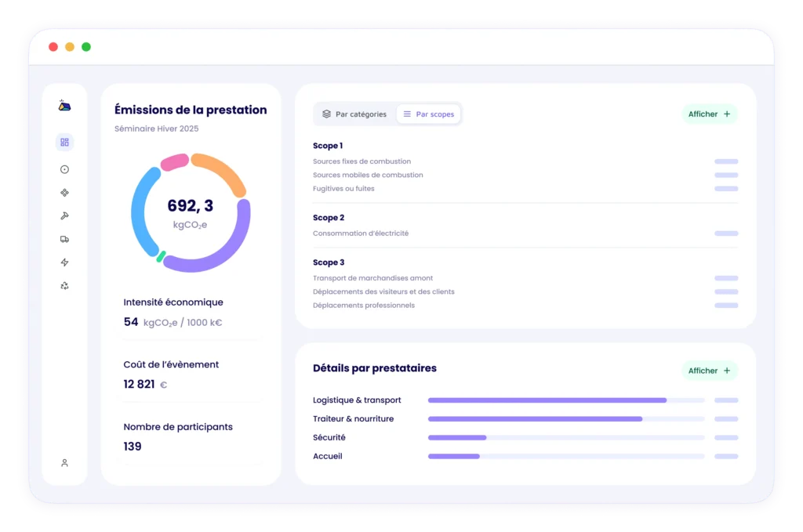Select the Sources fixes de combustion row

525,161
